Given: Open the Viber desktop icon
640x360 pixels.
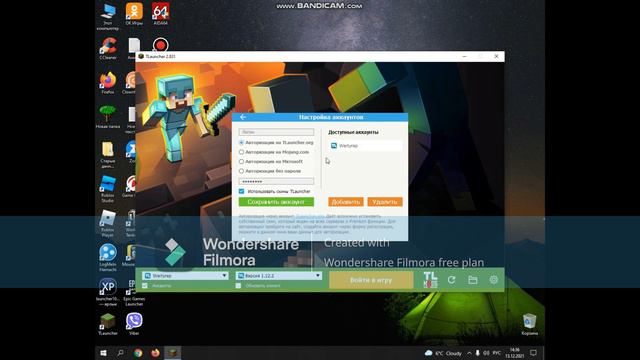Looking at the screenshot, I should 134,324.
